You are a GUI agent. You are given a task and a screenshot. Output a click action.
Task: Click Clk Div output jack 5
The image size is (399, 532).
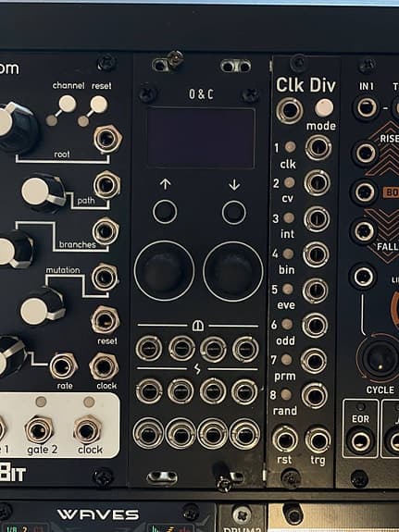tap(315, 291)
